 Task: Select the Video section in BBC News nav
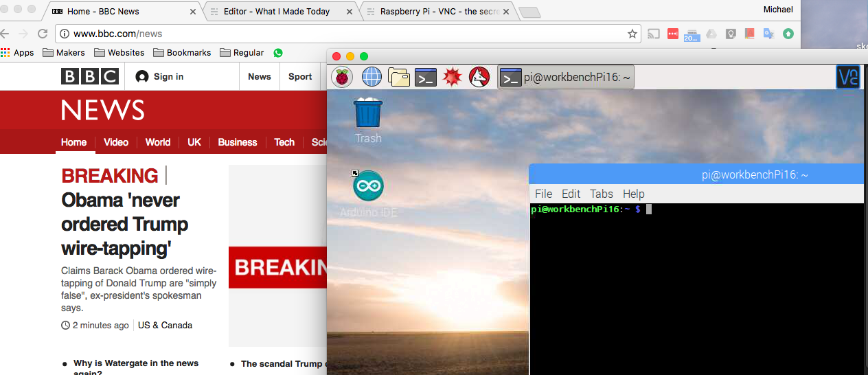point(116,142)
